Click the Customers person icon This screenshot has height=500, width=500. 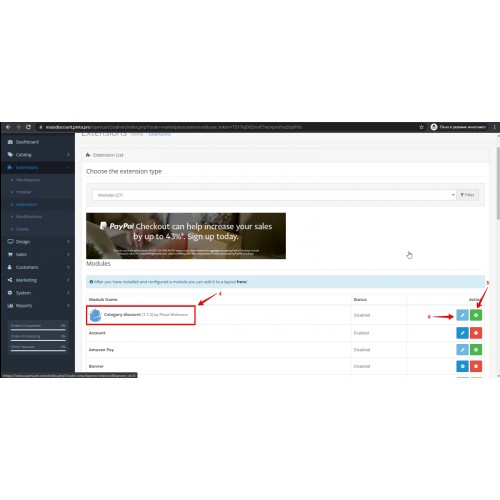click(x=10, y=267)
